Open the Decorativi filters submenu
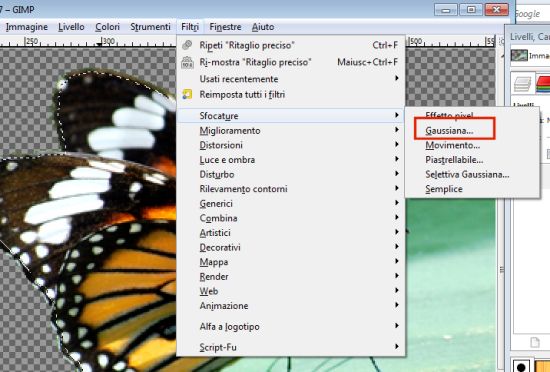Screen dimensions: 550x372 pos(291,247)
